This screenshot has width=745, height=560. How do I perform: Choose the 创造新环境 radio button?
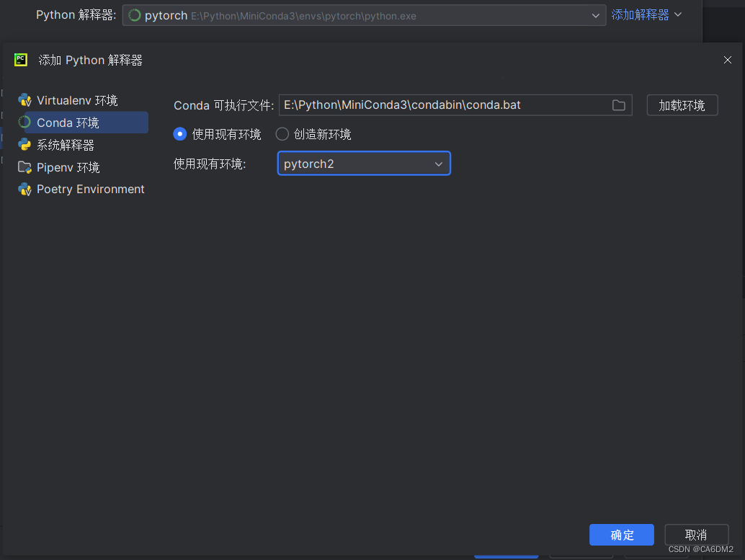coord(282,134)
